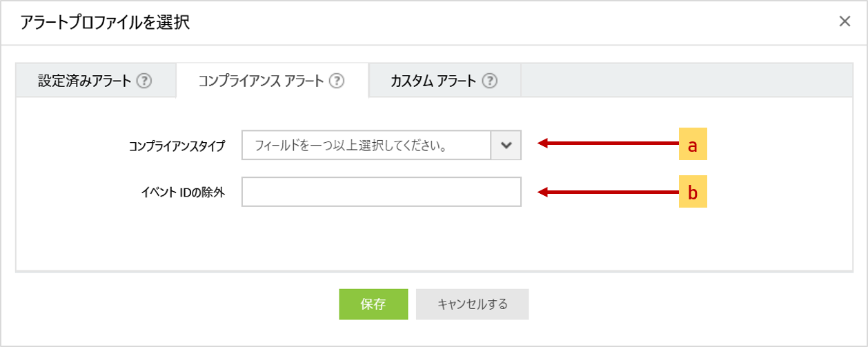This screenshot has width=868, height=347.
Task: Click the empty tab strip right of カスタム アラート
Action: pyautogui.click(x=686, y=81)
